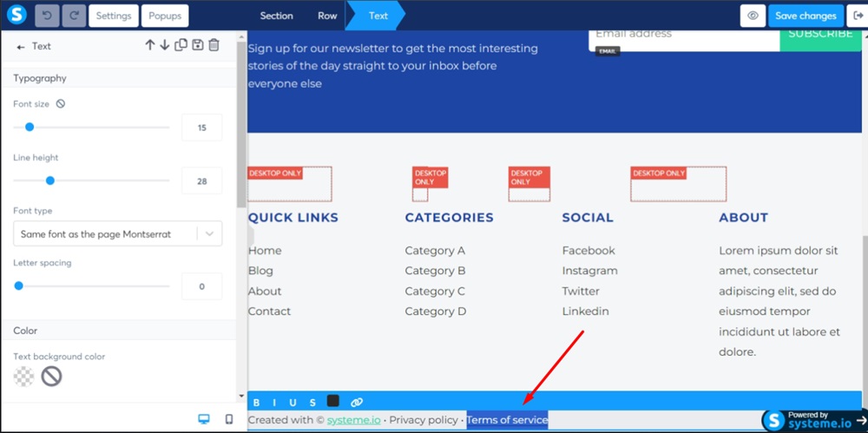Select the Section breadcrumb tab
Viewport: 868px width, 433px height.
(276, 16)
